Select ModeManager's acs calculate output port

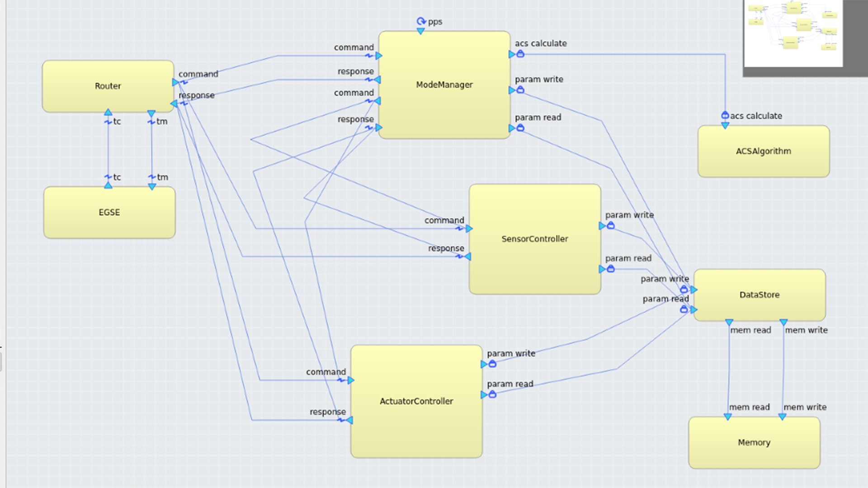coord(512,54)
